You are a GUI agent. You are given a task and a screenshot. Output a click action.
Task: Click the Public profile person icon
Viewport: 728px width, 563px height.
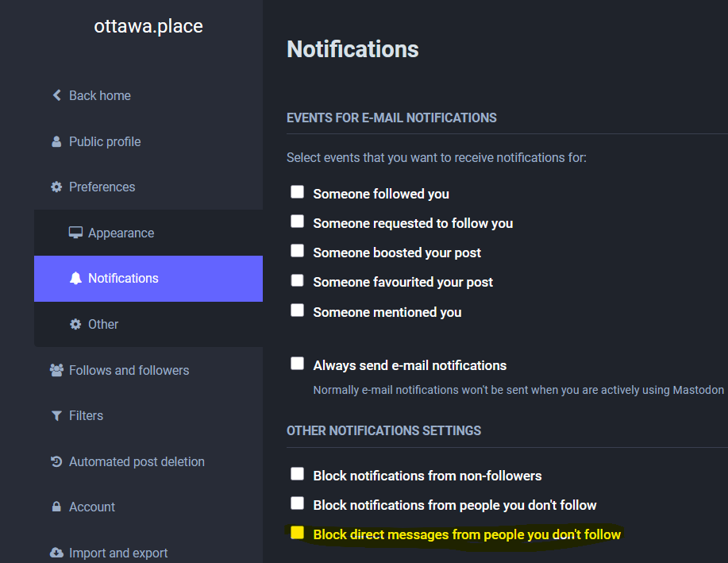[56, 142]
